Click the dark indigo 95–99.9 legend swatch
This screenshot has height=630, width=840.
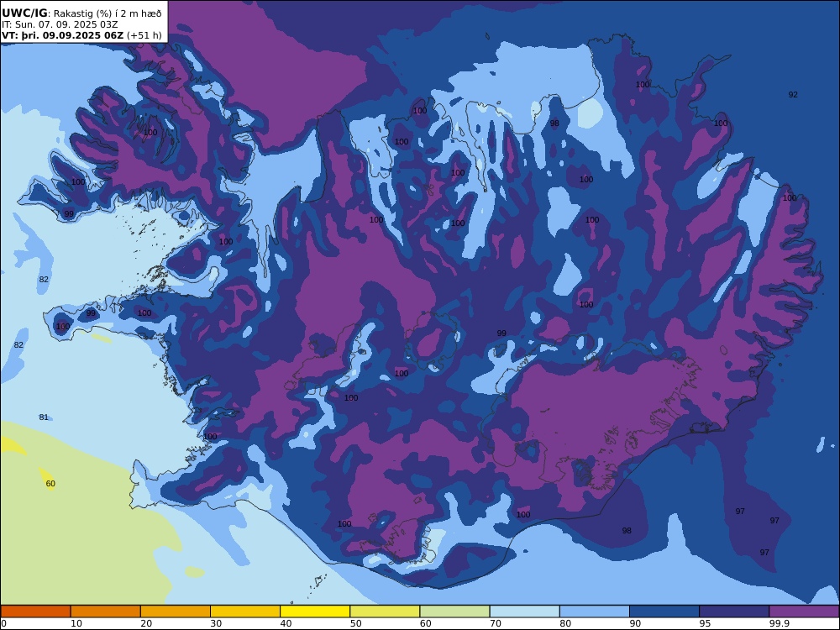[734, 612]
